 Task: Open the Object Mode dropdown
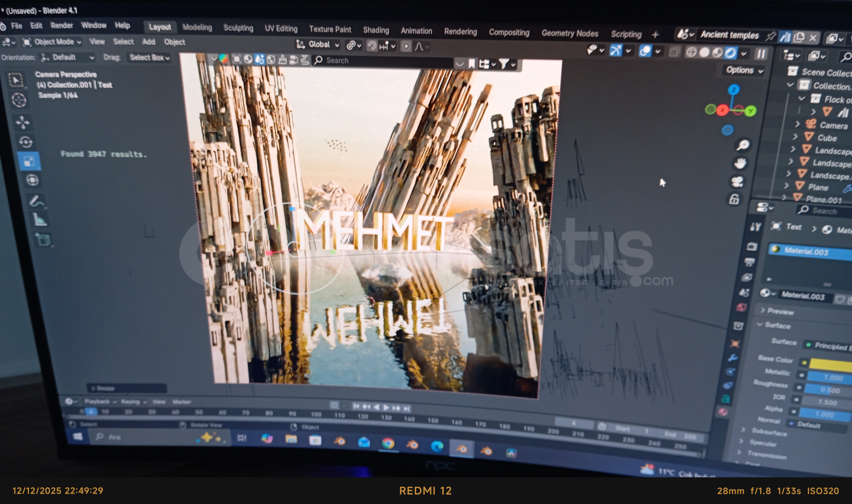pyautogui.click(x=52, y=42)
